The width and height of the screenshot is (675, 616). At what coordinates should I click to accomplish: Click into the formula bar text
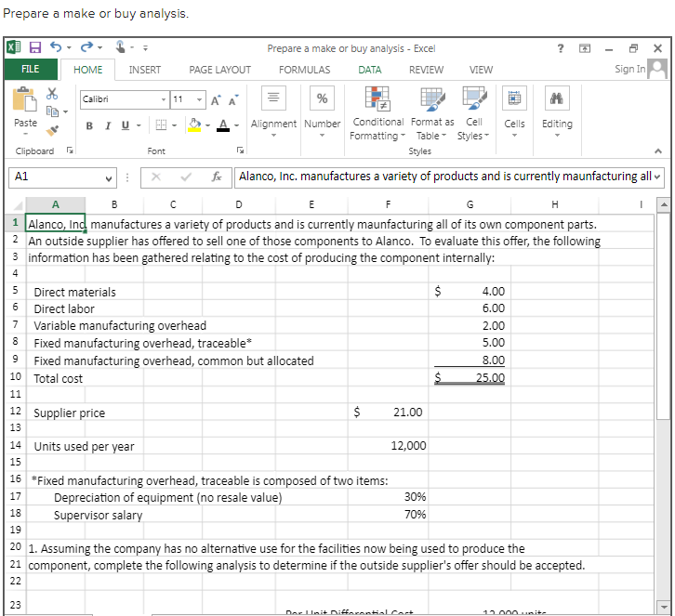(443, 177)
